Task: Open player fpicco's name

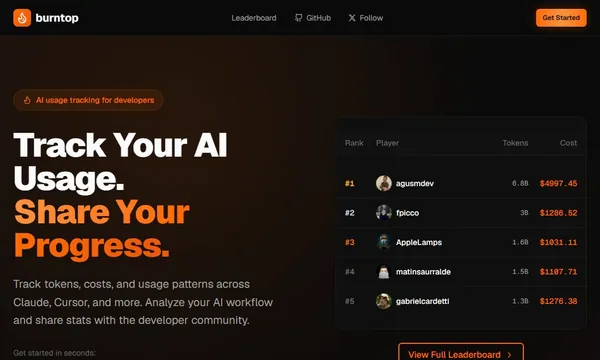Action: (x=408, y=213)
